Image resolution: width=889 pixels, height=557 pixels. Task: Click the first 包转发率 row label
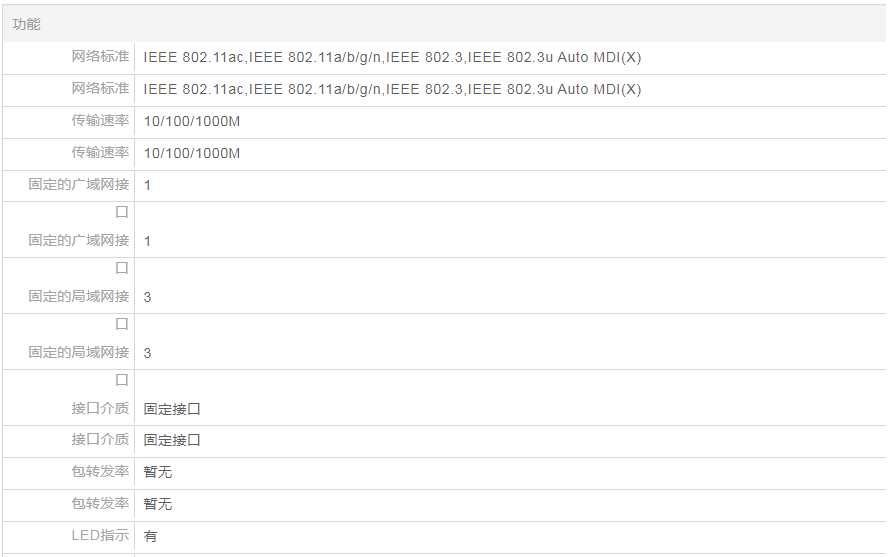pyautogui.click(x=100, y=471)
